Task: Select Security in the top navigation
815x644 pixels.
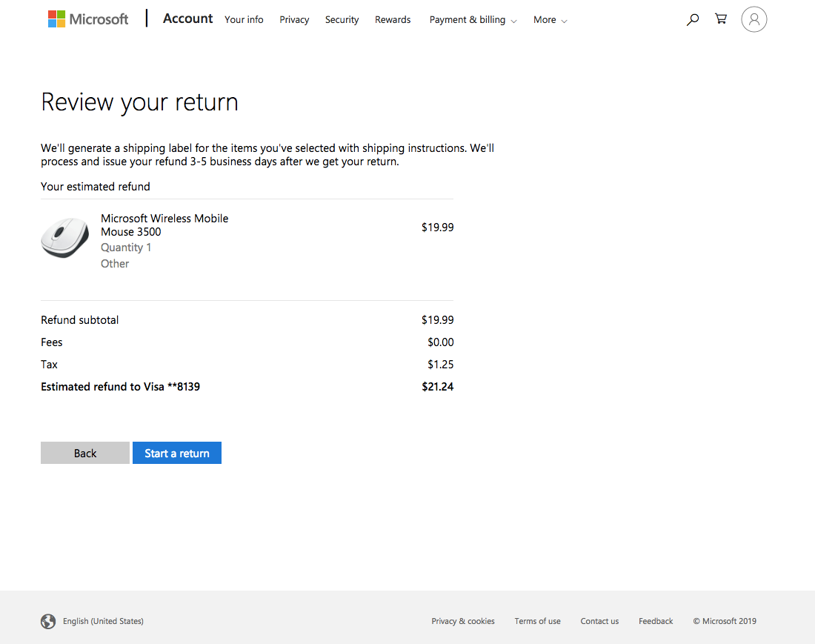Action: coord(342,20)
